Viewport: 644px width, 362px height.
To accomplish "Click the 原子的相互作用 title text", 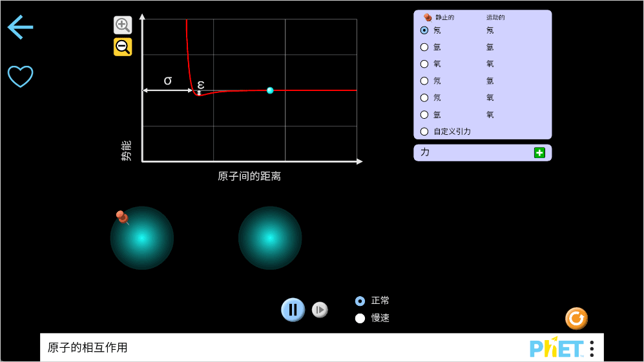I will [x=87, y=348].
